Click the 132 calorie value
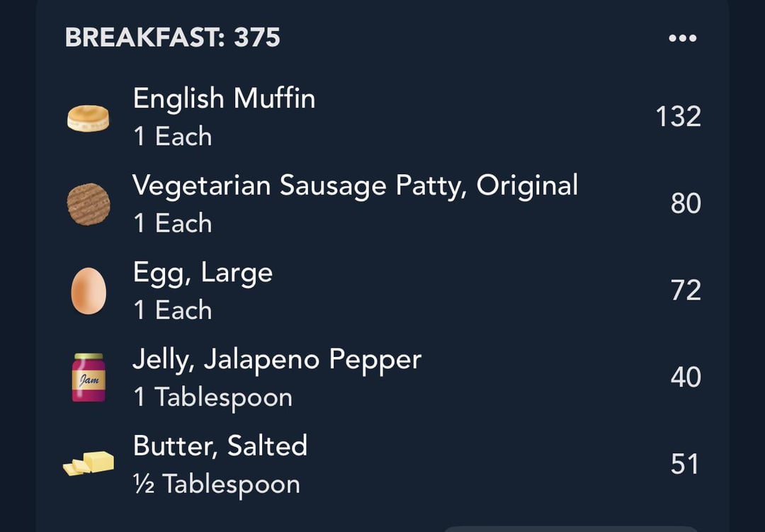 tap(678, 117)
